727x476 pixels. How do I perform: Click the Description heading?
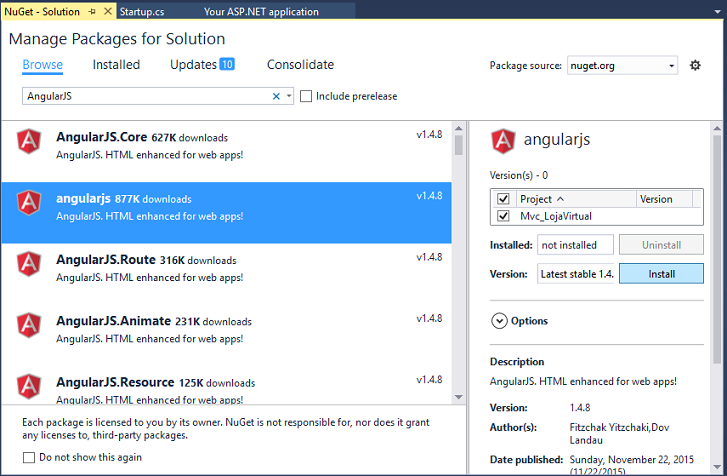click(517, 362)
